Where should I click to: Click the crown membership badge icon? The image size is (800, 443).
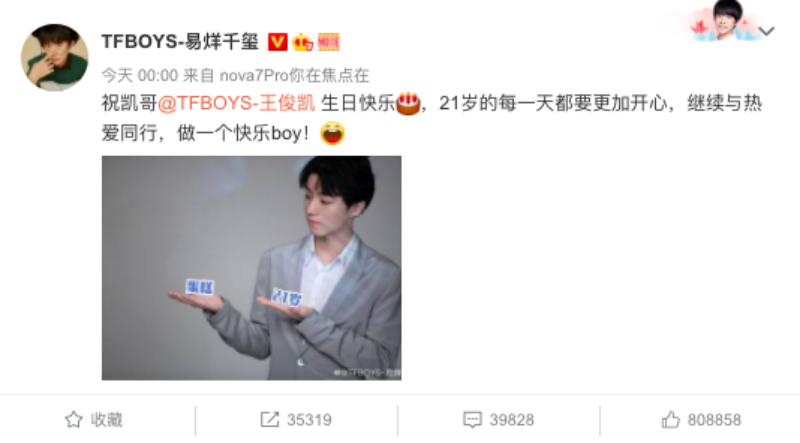303,42
